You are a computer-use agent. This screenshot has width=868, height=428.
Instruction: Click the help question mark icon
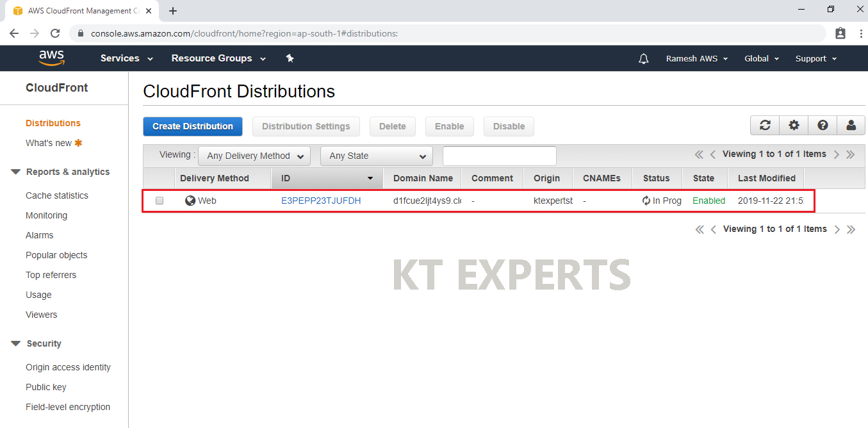point(823,126)
